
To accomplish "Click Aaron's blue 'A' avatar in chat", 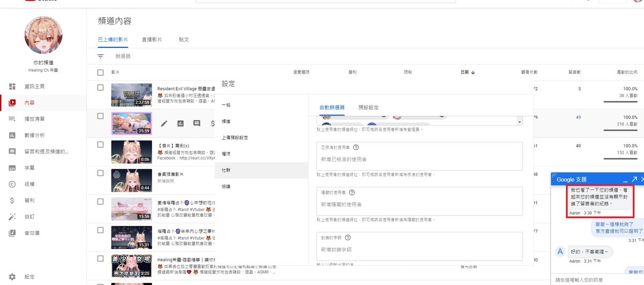I will coord(560,252).
